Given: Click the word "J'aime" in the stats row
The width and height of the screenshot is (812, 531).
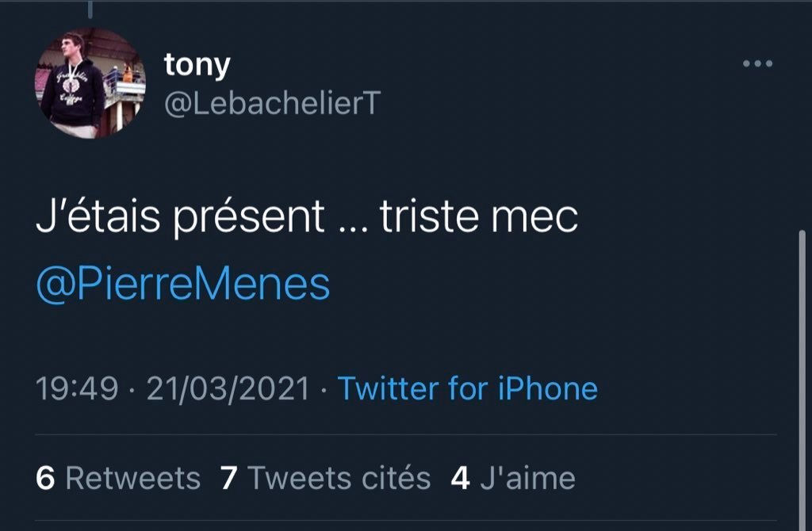Looking at the screenshot, I should click(x=527, y=479).
